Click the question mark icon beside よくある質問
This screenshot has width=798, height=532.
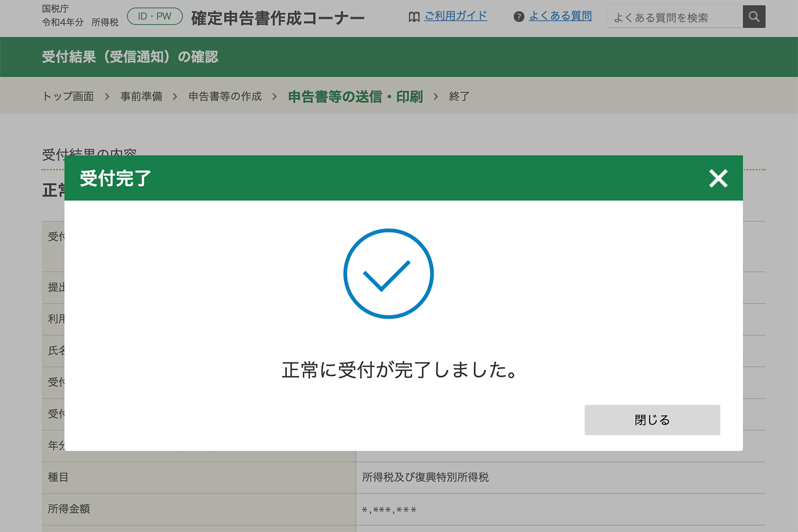click(x=519, y=17)
